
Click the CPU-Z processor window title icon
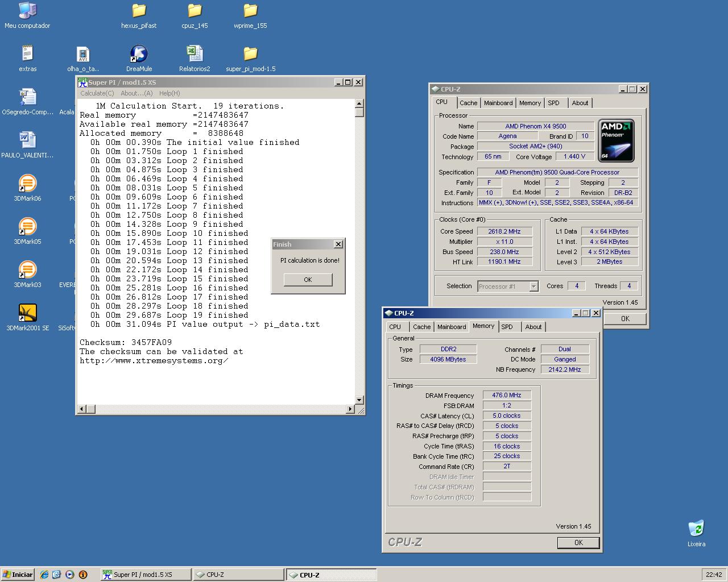(x=435, y=89)
